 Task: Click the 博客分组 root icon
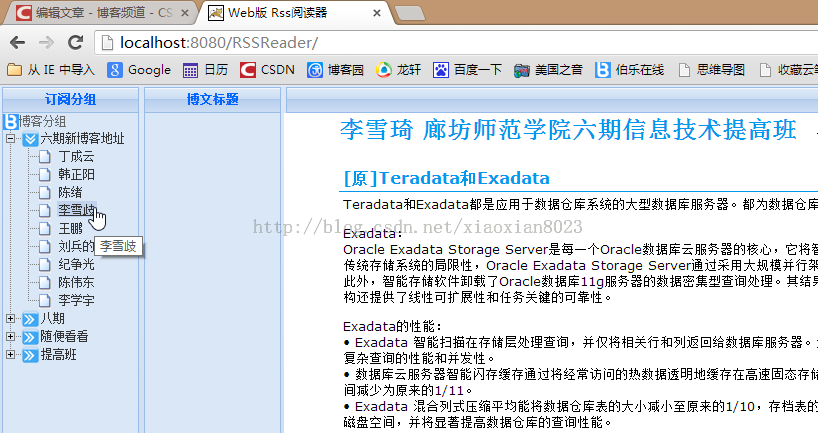click(x=10, y=122)
